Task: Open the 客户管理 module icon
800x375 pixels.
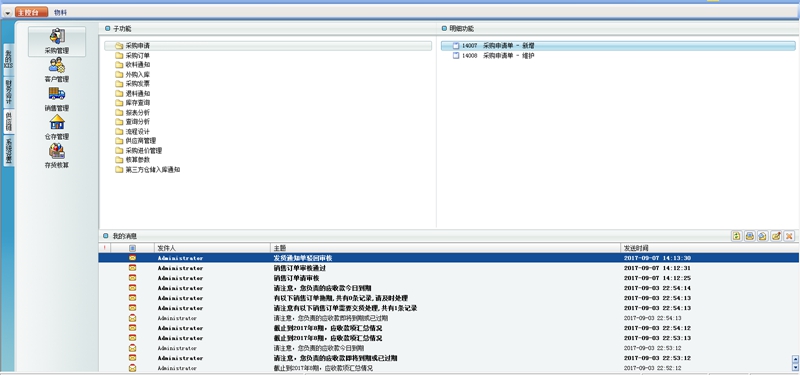Action: 57,70
